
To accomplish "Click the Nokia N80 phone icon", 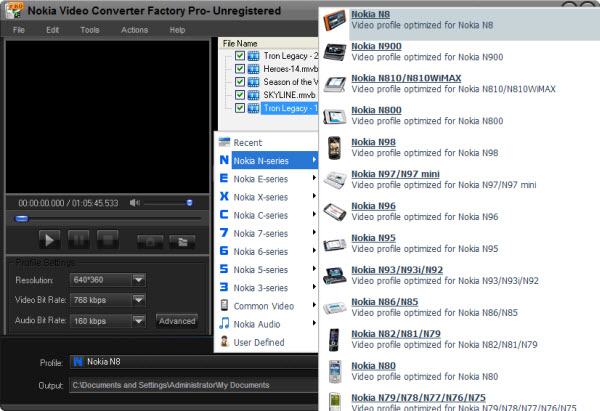I will pos(334,372).
